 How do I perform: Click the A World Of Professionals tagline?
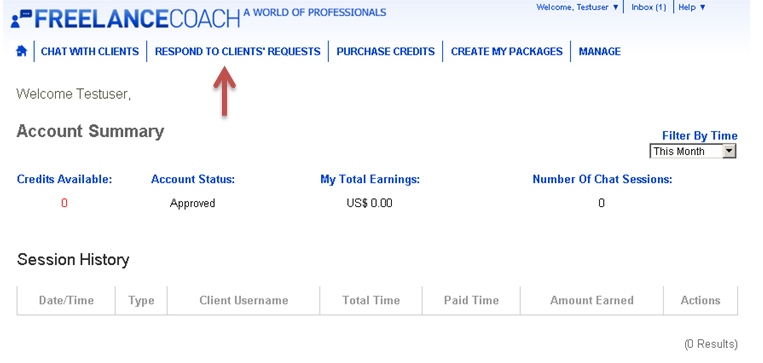point(315,12)
